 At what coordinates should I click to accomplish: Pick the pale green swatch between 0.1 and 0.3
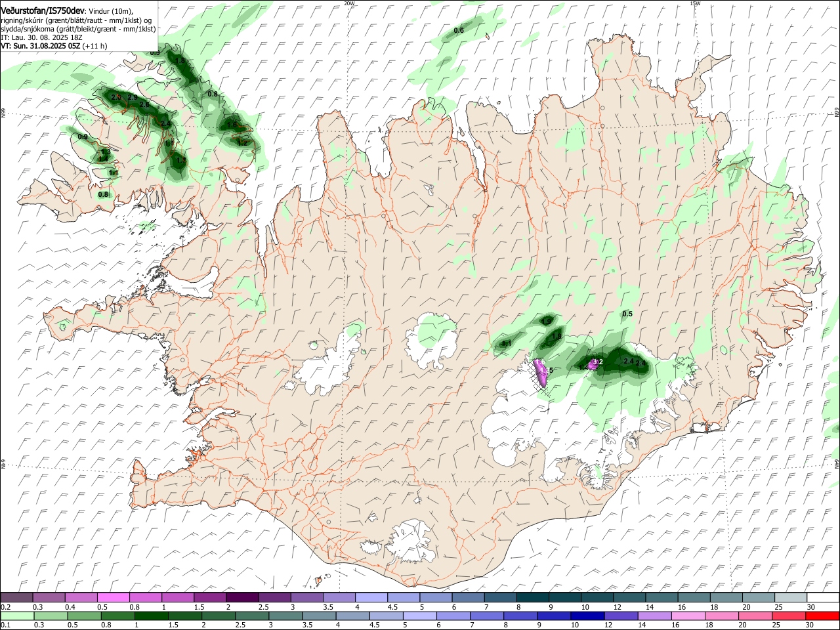17,616
